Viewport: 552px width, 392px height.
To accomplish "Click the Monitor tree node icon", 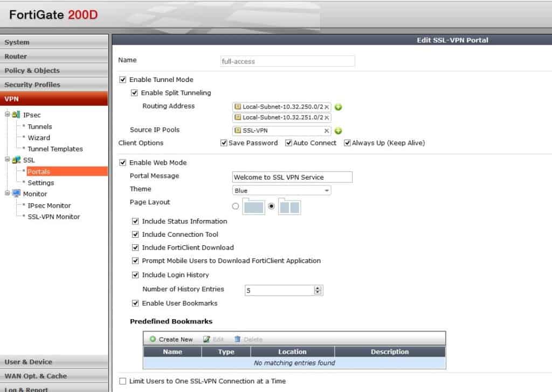I will pos(16,194).
